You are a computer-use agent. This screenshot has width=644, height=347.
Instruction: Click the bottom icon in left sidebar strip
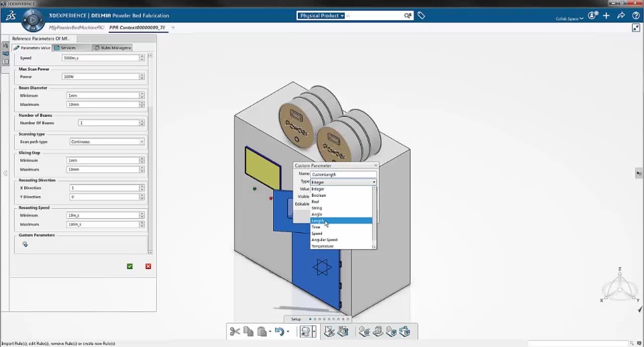tap(5, 62)
